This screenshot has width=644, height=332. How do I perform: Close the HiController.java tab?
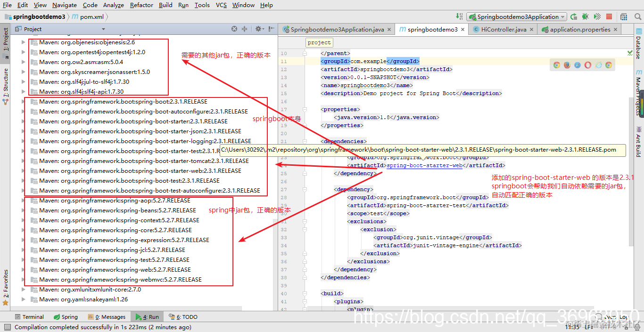[x=532, y=29]
